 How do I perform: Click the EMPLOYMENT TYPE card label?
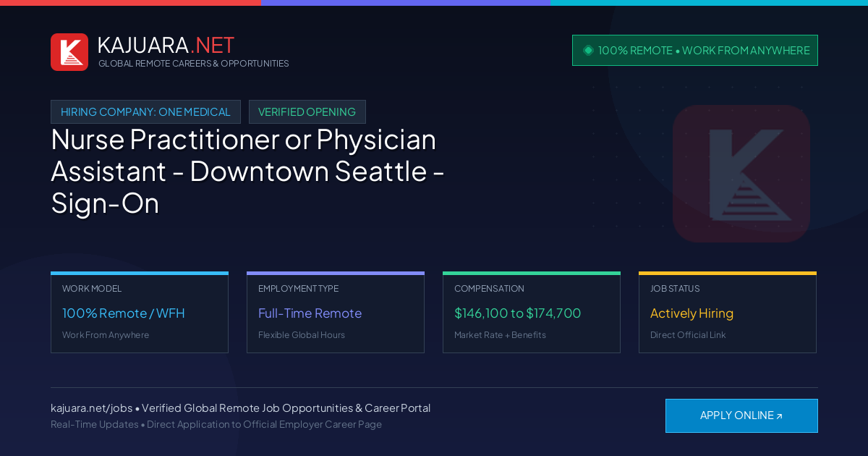point(298,289)
